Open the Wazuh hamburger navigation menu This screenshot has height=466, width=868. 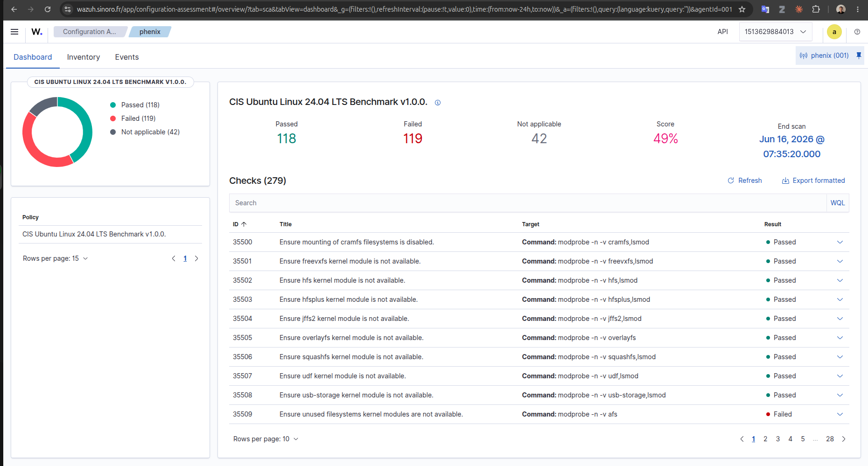pos(14,32)
